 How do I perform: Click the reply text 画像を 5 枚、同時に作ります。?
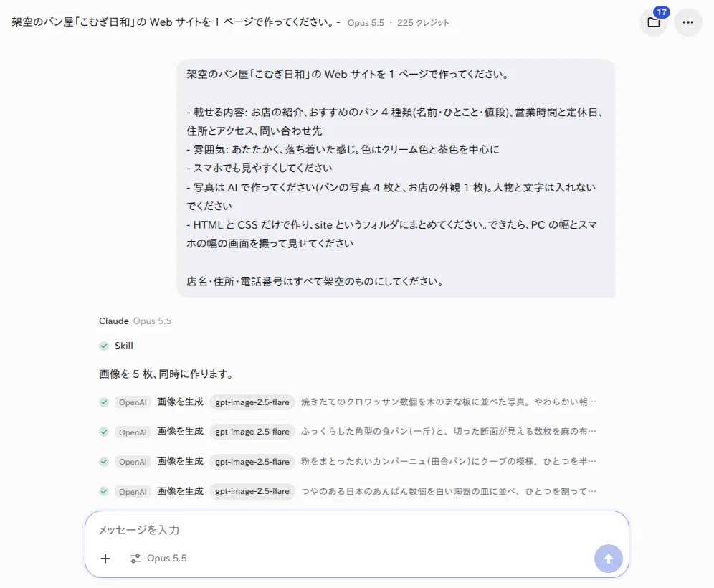(166, 374)
